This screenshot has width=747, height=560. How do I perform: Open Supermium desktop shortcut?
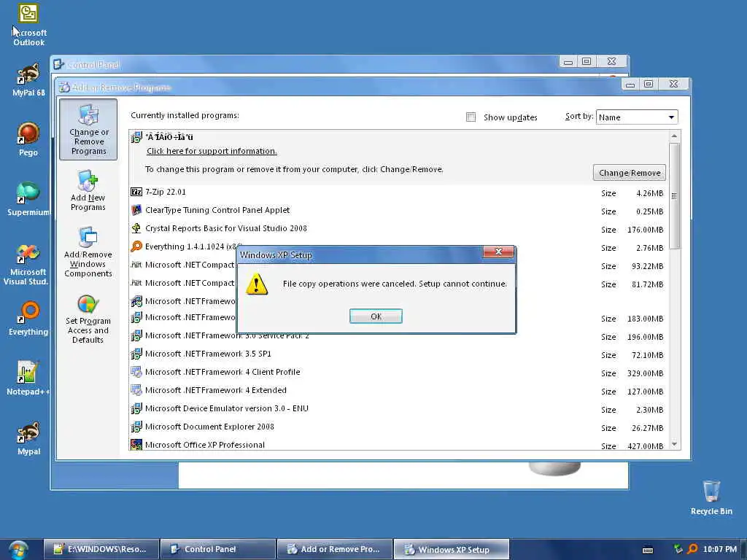[x=28, y=199]
